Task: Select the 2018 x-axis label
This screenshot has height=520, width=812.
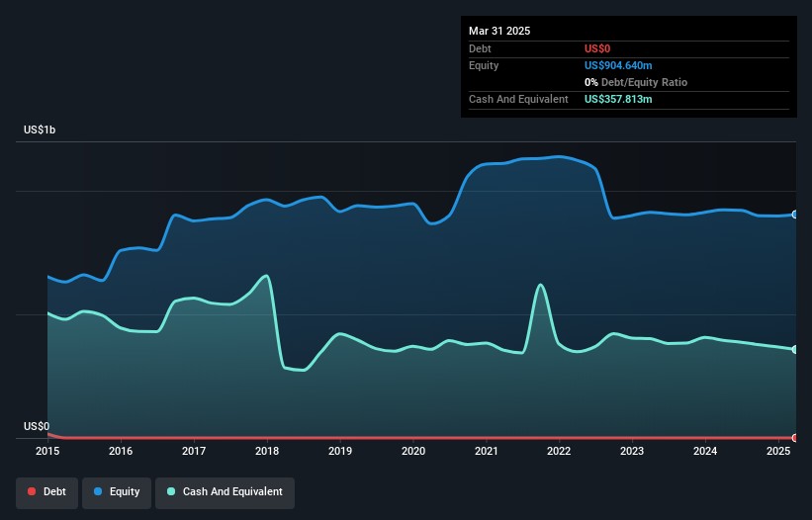Action: [267, 452]
